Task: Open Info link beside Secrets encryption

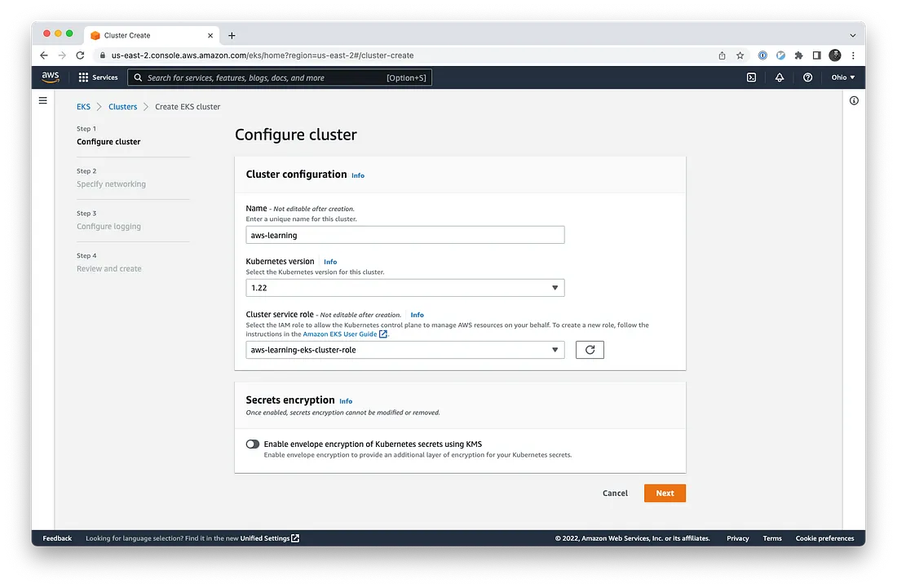Action: pos(346,401)
